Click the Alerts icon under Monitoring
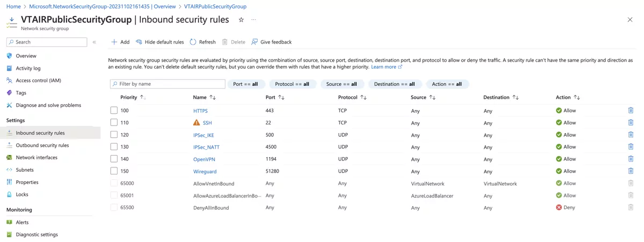The height and width of the screenshot is (242, 644). (x=9, y=222)
